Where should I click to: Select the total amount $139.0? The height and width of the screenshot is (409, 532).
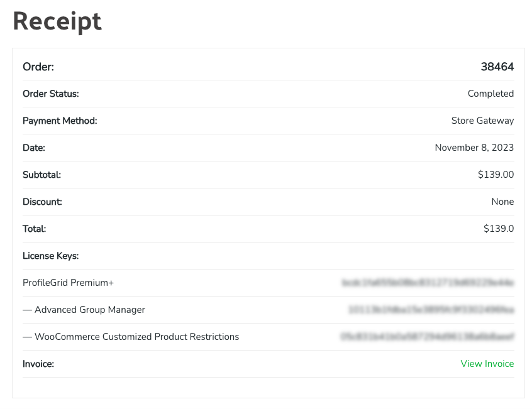[498, 229]
